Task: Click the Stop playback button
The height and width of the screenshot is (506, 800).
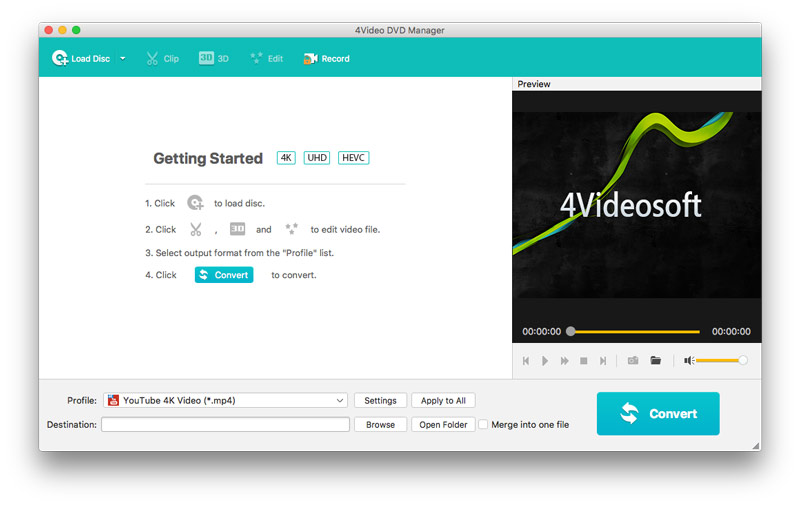Action: click(583, 360)
